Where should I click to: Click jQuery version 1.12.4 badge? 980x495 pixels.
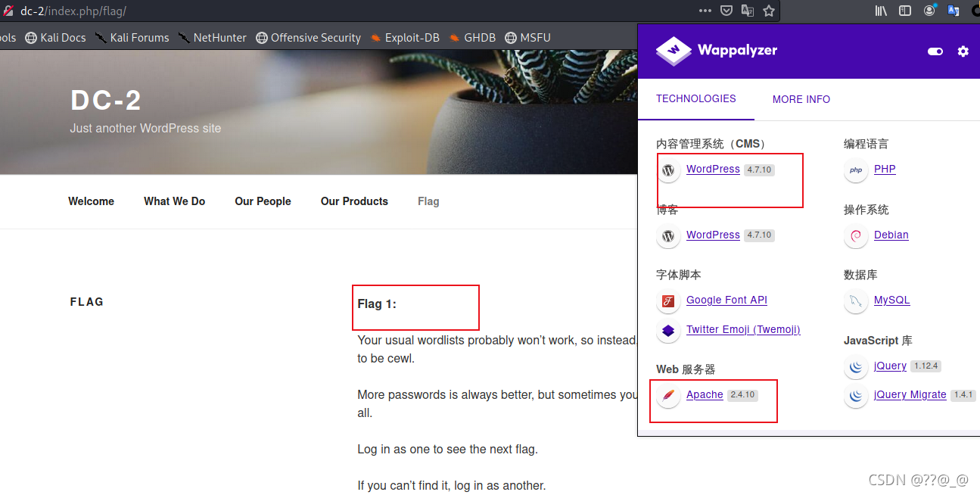point(926,366)
